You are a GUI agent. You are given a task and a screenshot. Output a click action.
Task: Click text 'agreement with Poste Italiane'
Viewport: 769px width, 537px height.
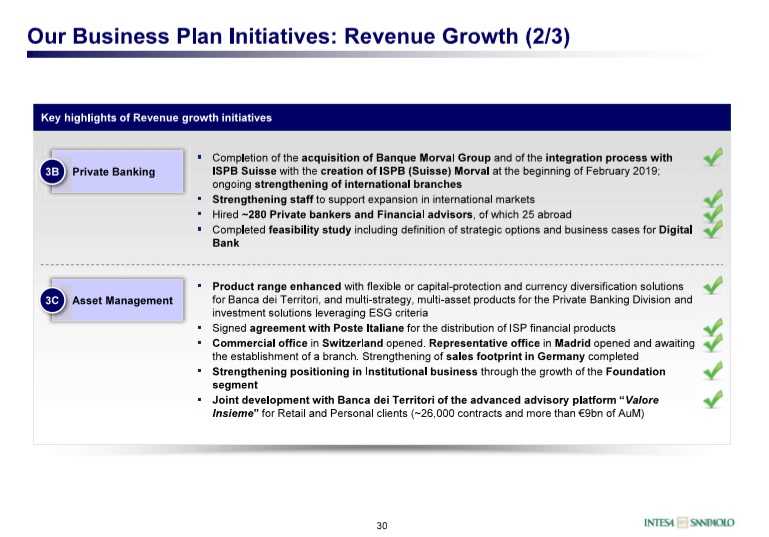tap(327, 328)
